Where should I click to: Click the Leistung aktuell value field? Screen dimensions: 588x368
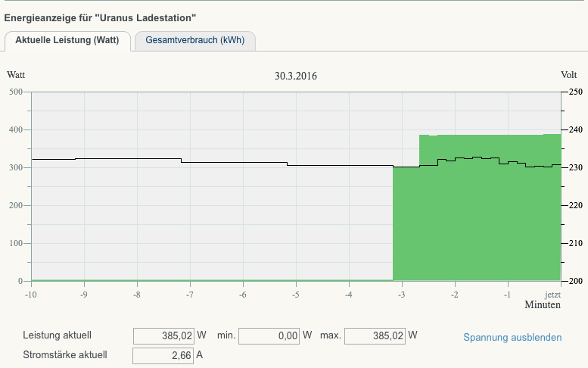(163, 335)
